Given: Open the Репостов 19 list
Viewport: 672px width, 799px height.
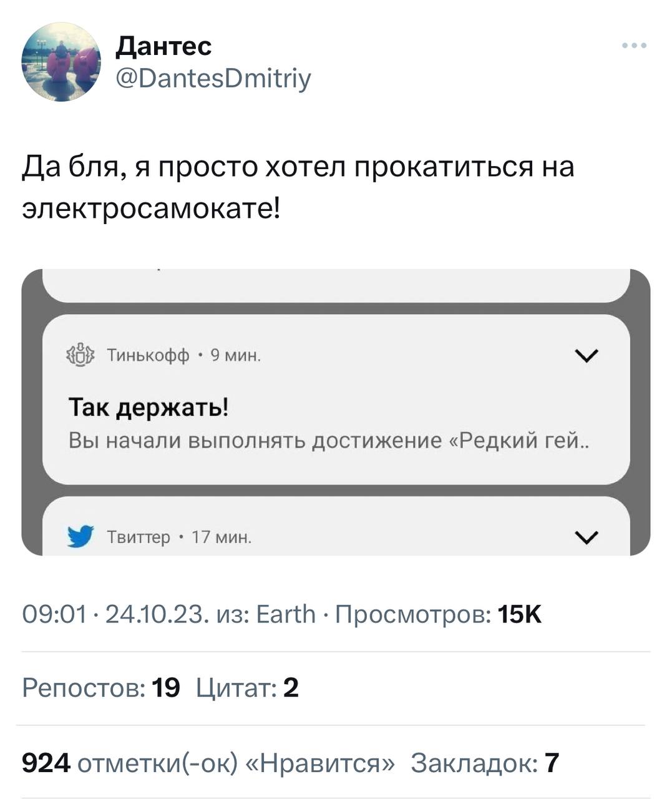Looking at the screenshot, I should (x=101, y=688).
